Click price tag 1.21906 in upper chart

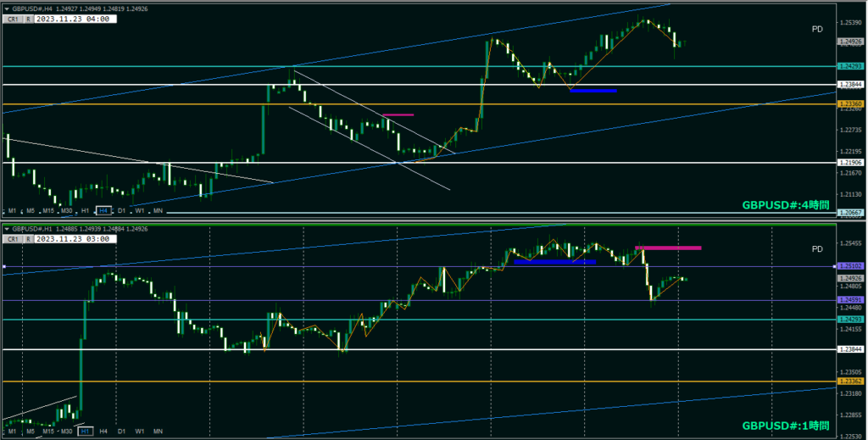850,163
